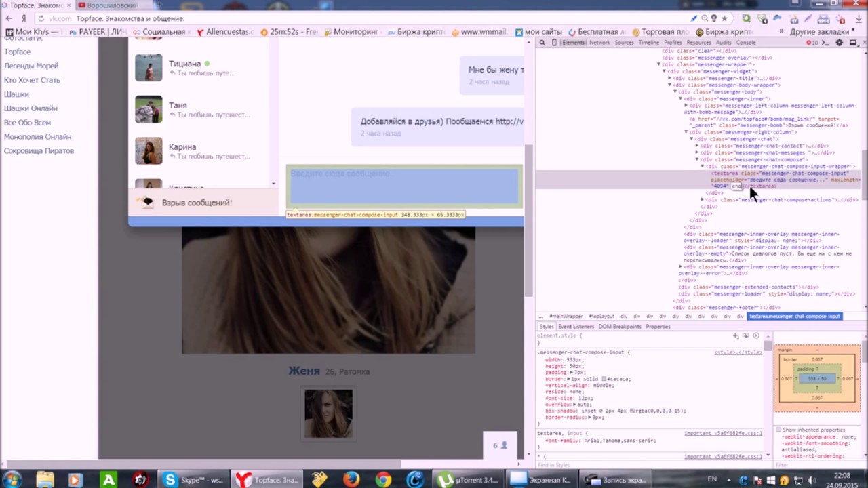Open Шашки Онлайн in left sidebar

[x=31, y=108]
